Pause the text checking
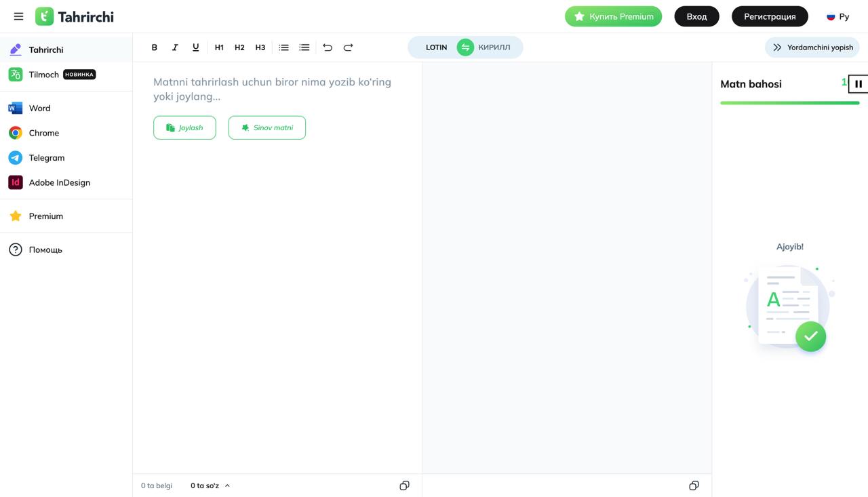This screenshot has width=868, height=497. (858, 84)
